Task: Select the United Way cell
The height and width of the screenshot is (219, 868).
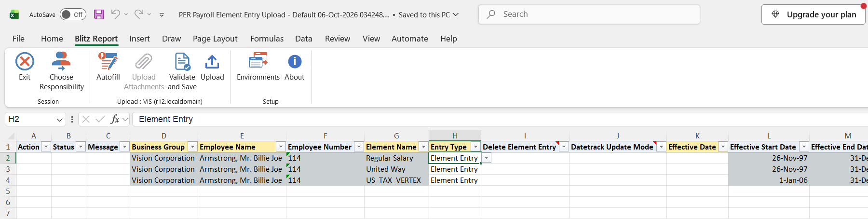Action: click(396, 169)
